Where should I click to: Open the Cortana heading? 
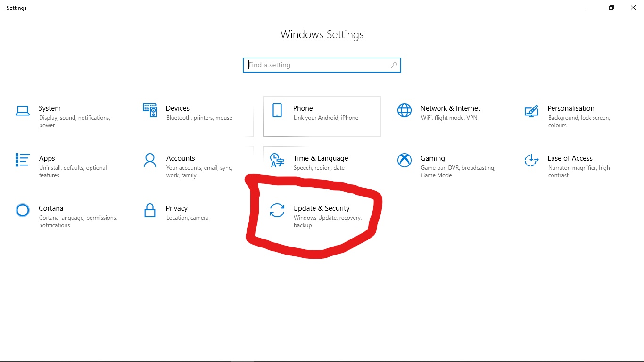(x=51, y=208)
